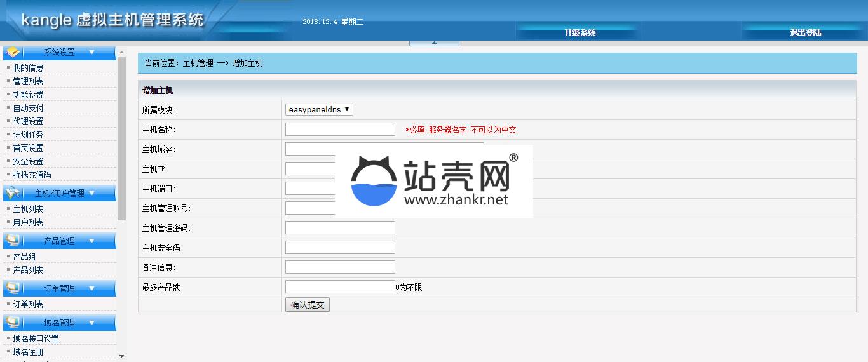Focus the 主机管理密码 input field
Viewport: 868px width, 362px height.
(x=340, y=228)
